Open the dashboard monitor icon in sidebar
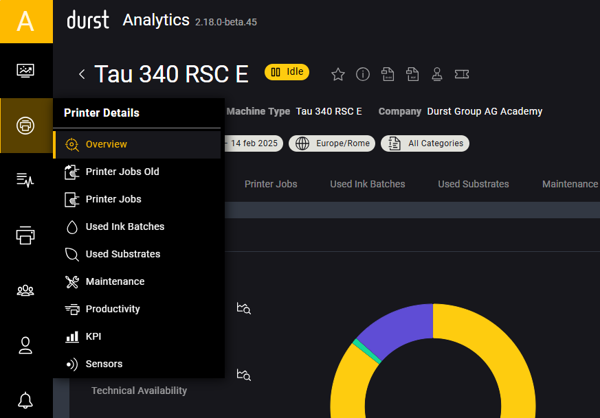 26,71
